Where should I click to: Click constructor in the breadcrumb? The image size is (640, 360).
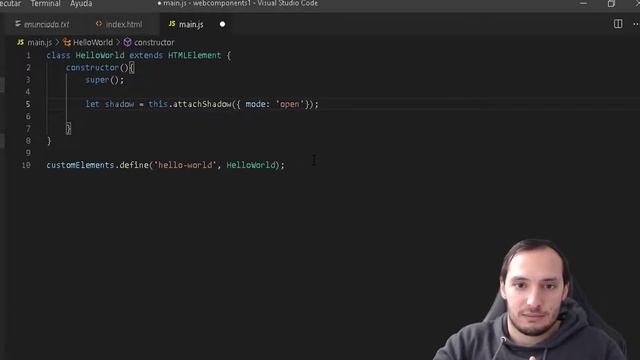pos(154,42)
